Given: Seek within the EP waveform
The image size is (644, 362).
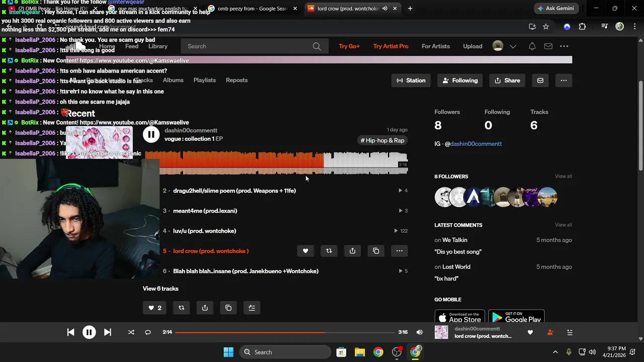Looking at the screenshot, I should tap(276, 163).
